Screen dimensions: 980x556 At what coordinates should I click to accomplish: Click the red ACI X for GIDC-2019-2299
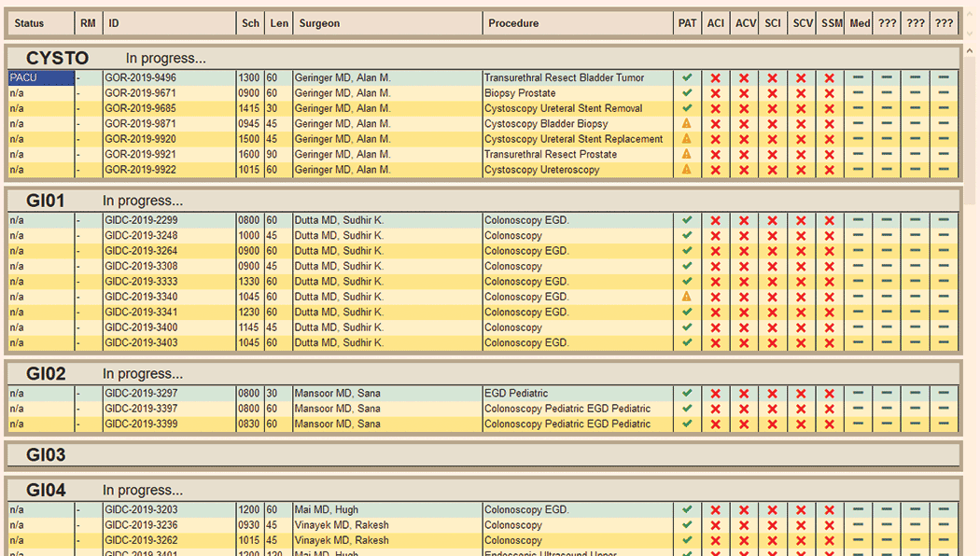click(716, 220)
